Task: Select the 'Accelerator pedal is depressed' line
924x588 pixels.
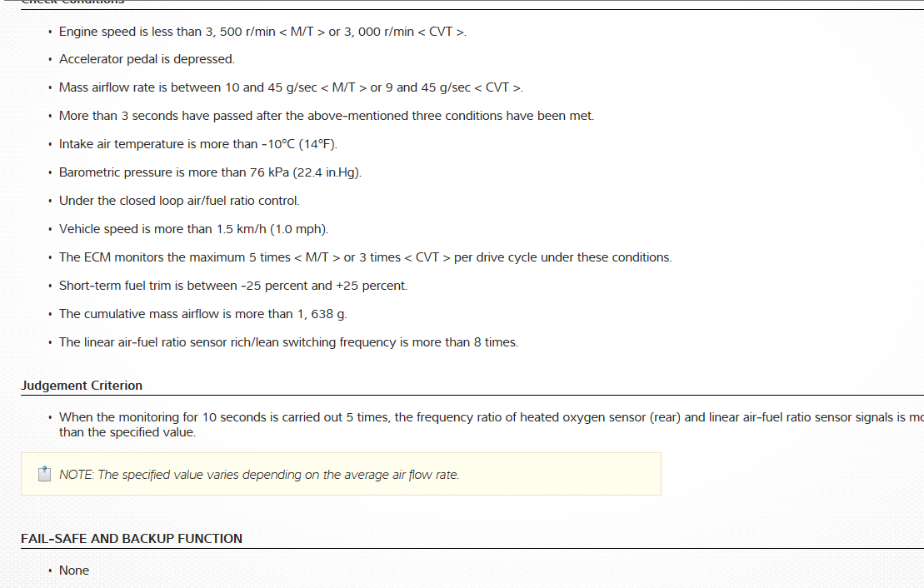Action: 147,59
